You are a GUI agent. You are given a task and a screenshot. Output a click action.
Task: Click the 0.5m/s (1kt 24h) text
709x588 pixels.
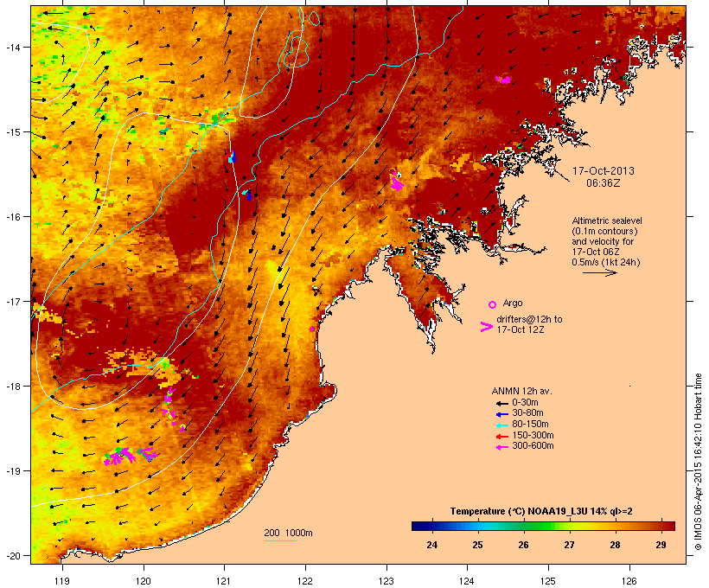(x=606, y=262)
